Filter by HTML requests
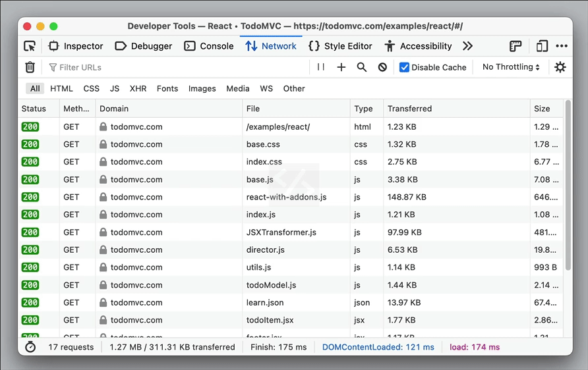 point(61,89)
